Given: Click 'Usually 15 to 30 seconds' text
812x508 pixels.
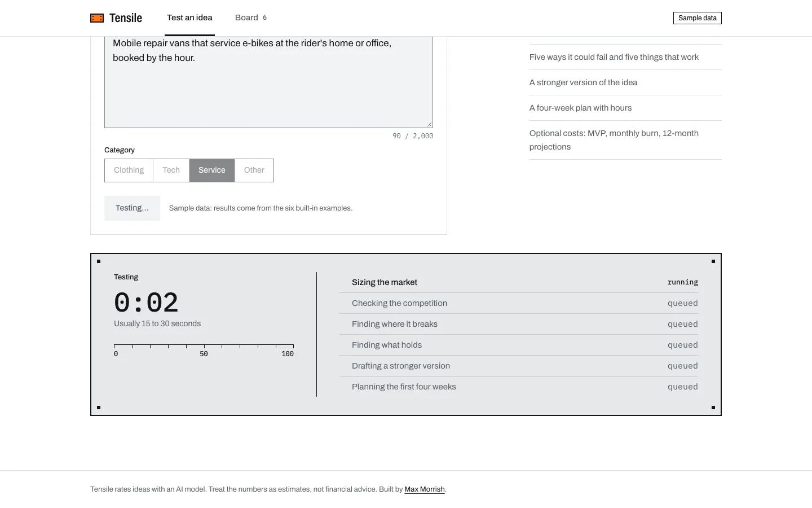Looking at the screenshot, I should pyautogui.click(x=157, y=324).
